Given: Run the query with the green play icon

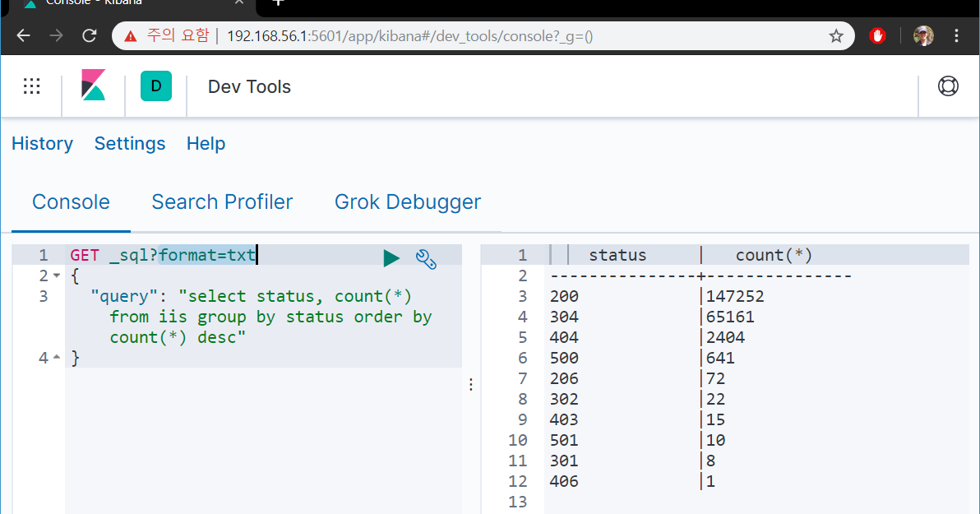Looking at the screenshot, I should 391,257.
